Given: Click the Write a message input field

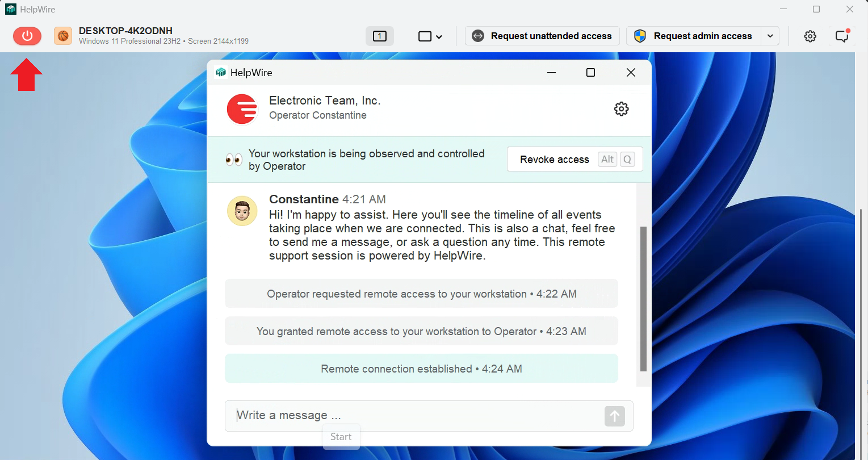Looking at the screenshot, I should (x=397, y=415).
